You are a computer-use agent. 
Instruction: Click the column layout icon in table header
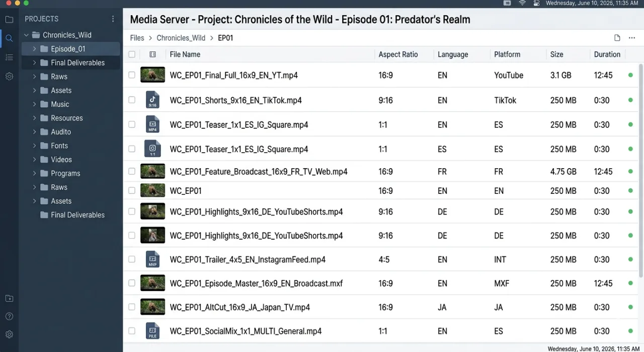[x=152, y=54]
